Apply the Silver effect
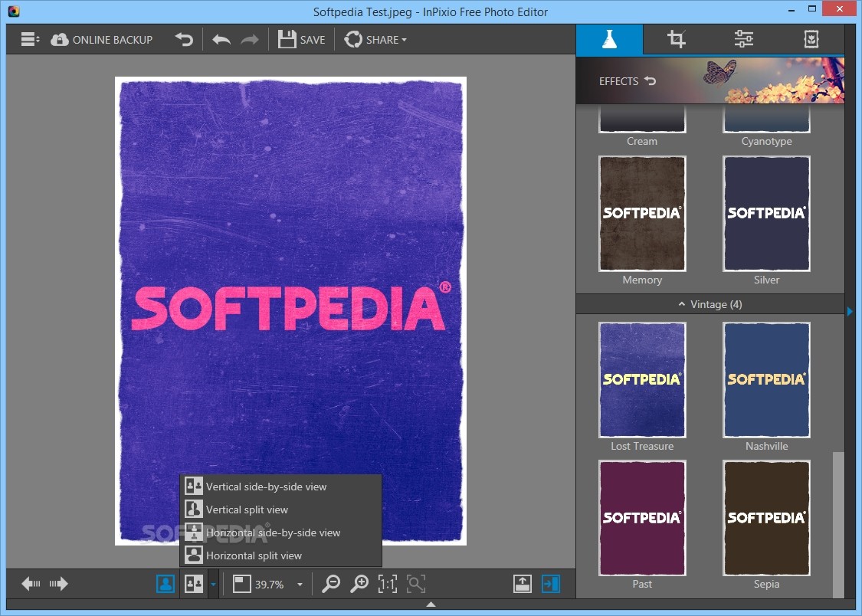The image size is (862, 616). point(766,213)
